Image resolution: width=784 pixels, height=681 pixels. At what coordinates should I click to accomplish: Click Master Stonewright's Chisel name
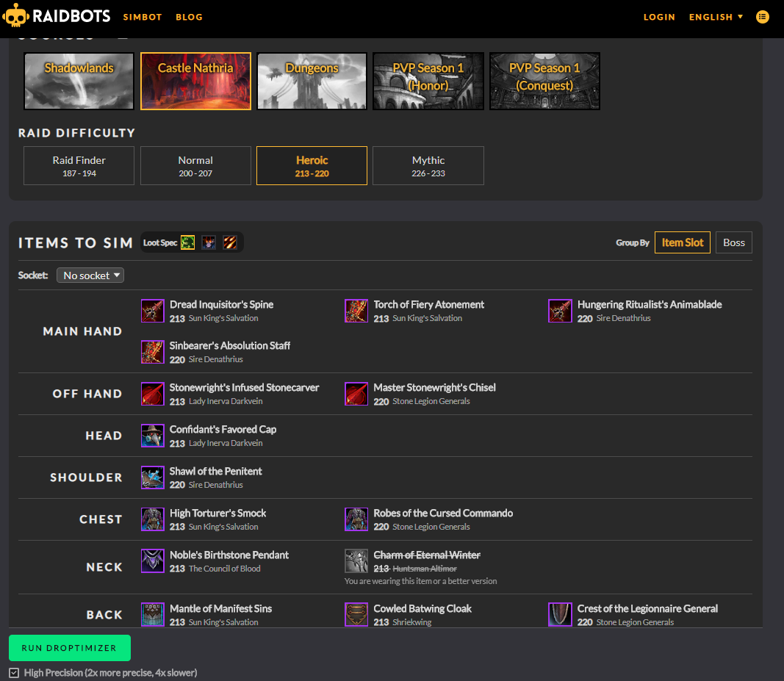[x=434, y=387]
